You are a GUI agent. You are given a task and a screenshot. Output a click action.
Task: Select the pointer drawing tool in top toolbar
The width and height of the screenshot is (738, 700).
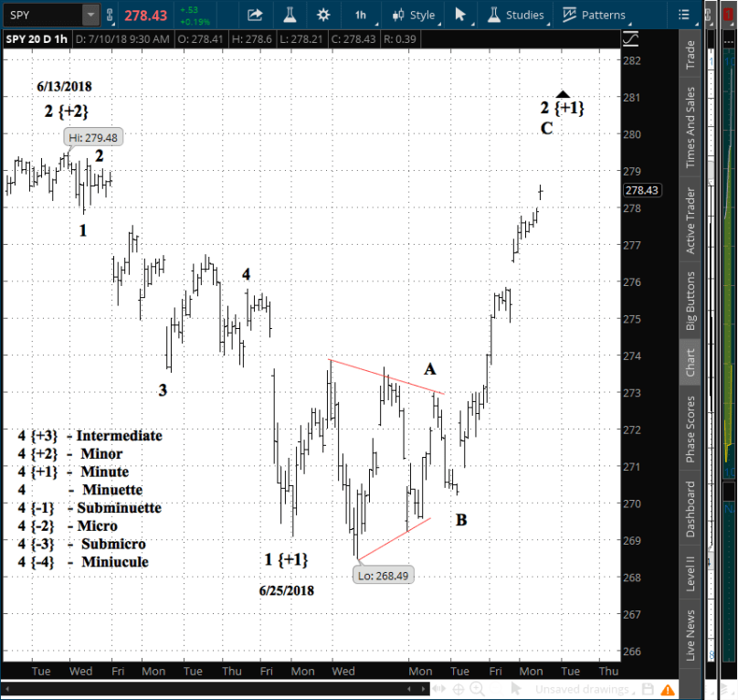[460, 15]
